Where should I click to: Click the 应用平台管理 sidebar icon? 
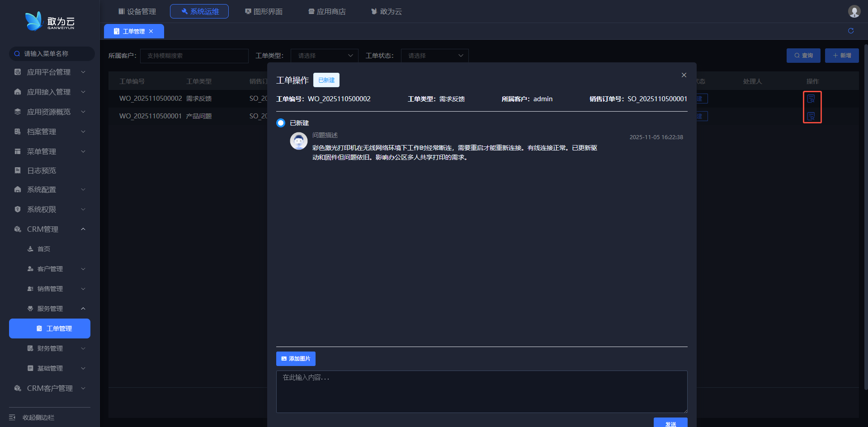(x=18, y=72)
